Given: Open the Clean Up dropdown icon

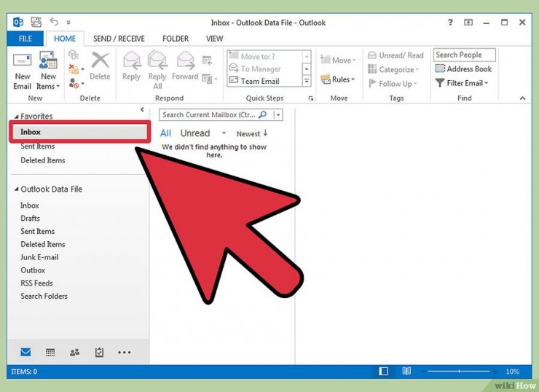Looking at the screenshot, I should pos(76,69).
